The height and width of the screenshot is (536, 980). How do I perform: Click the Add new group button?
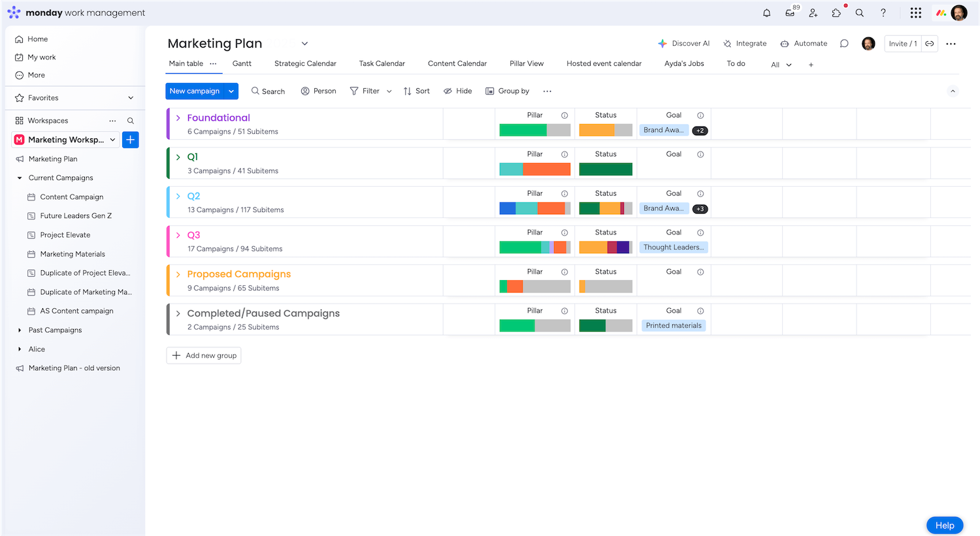click(x=204, y=356)
